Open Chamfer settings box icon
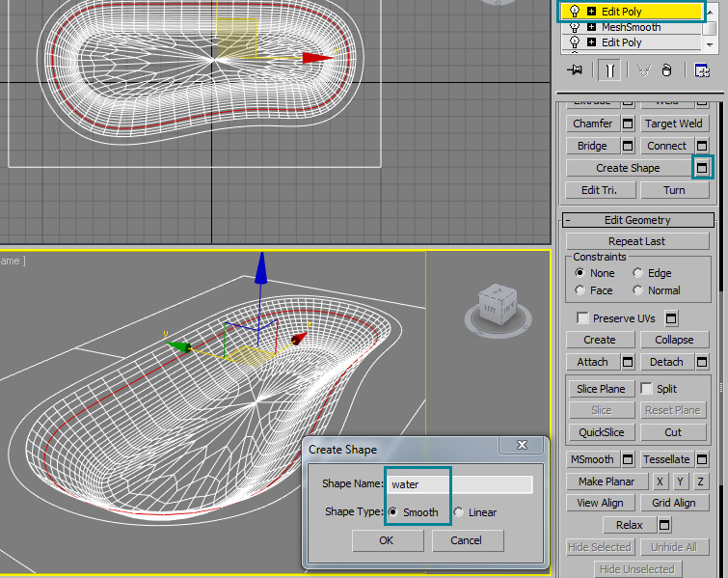Viewport: 728px width, 578px height. [627, 124]
